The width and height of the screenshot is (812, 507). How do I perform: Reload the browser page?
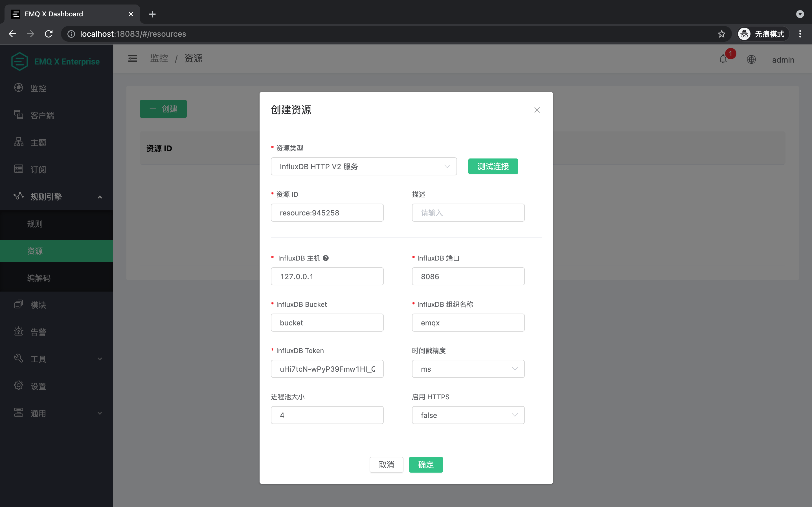(x=49, y=34)
